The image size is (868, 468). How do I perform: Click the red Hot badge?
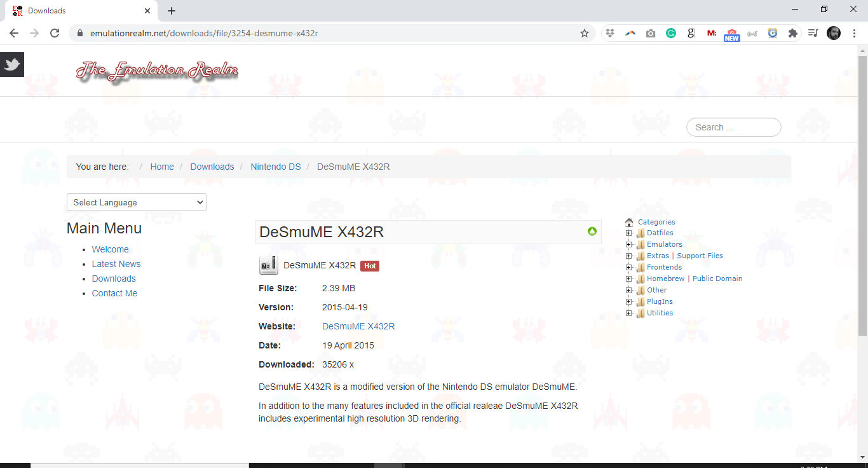pyautogui.click(x=370, y=266)
